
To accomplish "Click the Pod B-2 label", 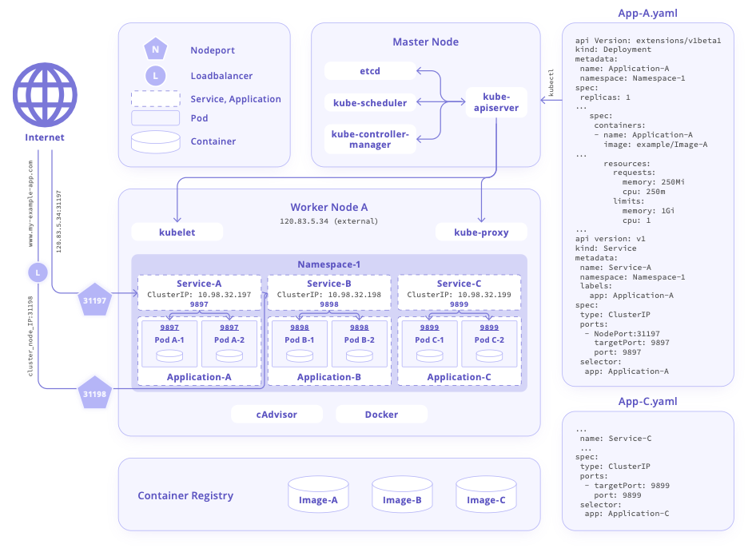I will coord(359,340).
